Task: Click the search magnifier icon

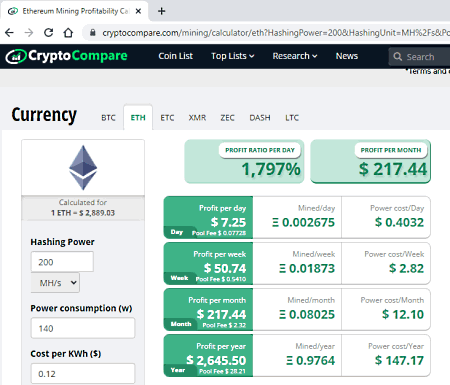Action: click(397, 57)
